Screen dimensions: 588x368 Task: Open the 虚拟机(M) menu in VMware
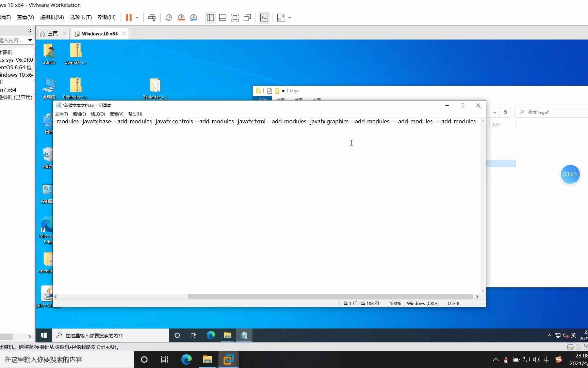[x=52, y=17]
